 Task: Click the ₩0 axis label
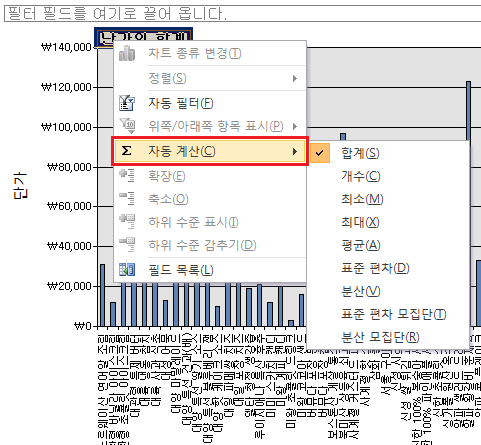[83, 326]
